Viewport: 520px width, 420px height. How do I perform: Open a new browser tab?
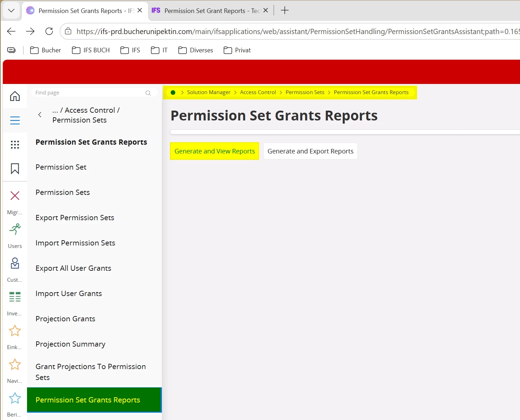(285, 11)
